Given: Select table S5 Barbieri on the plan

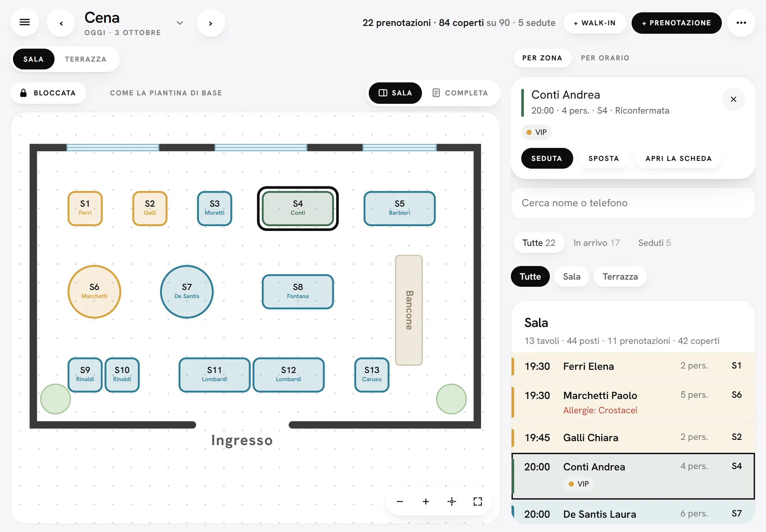Looking at the screenshot, I should pos(399,208).
